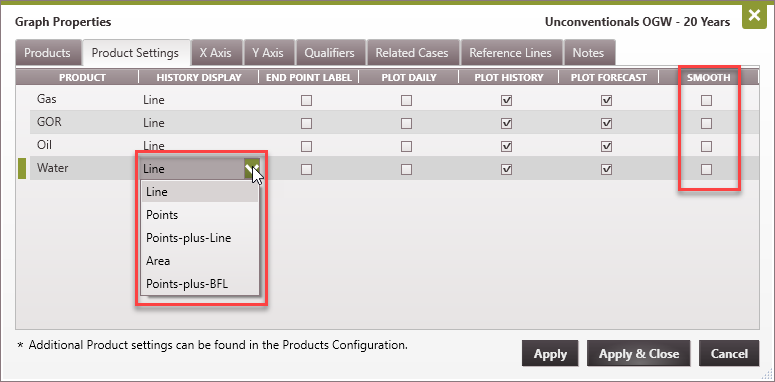Choose Points-plus-BFL display option
The width and height of the screenshot is (775, 382).
click(200, 284)
